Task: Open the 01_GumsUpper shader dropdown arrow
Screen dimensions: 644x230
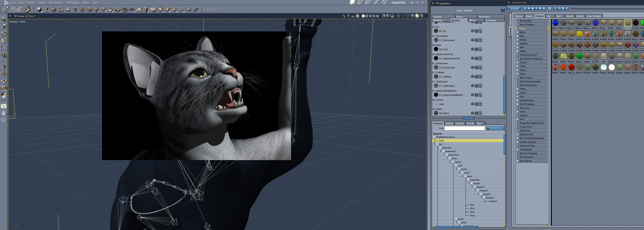Action: (481, 40)
